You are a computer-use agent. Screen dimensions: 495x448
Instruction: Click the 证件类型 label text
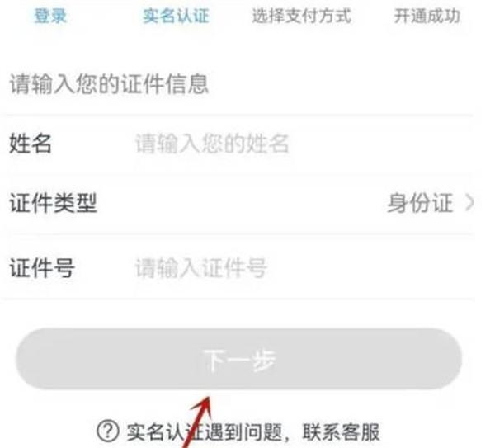53,203
